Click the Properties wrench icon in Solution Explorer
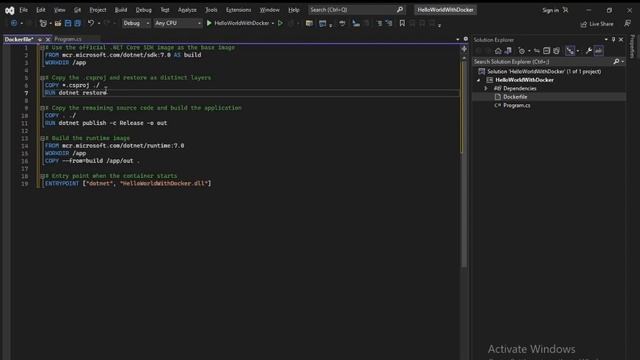Image resolution: width=640 pixels, height=360 pixels. 589,51
